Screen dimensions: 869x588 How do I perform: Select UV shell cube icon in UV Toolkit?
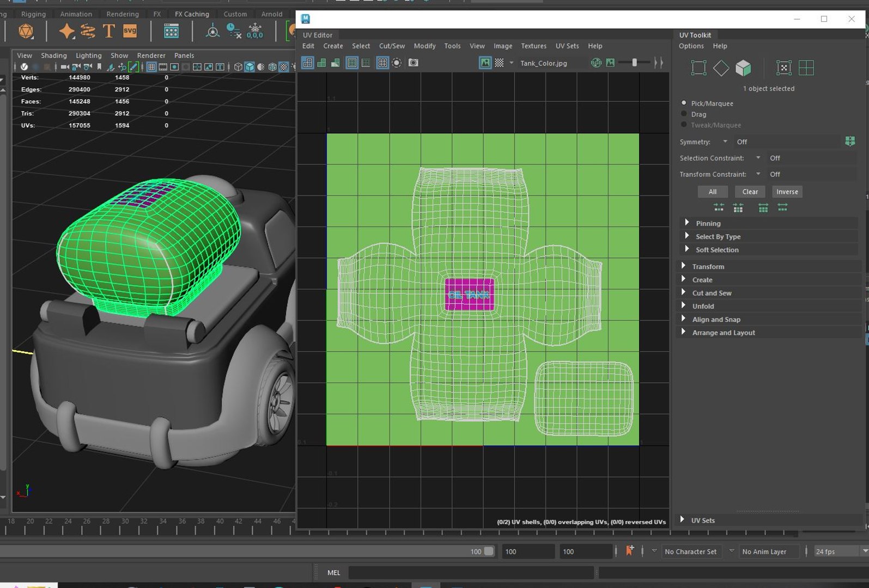(743, 68)
